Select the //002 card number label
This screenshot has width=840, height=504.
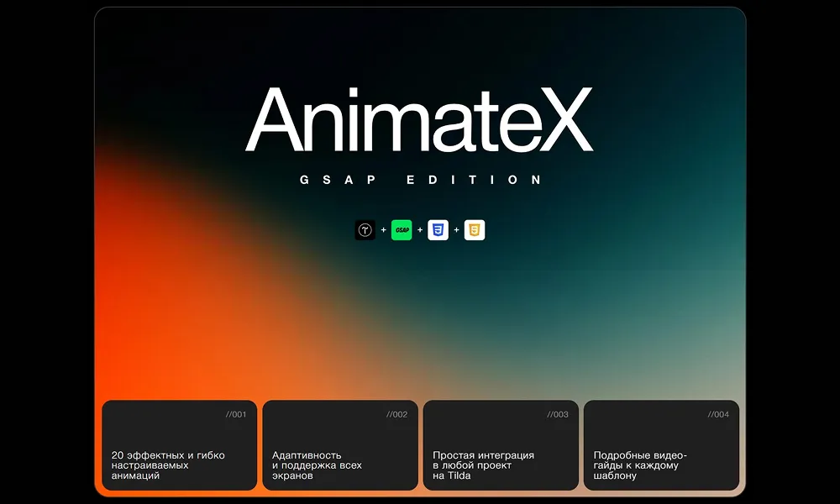(x=396, y=414)
